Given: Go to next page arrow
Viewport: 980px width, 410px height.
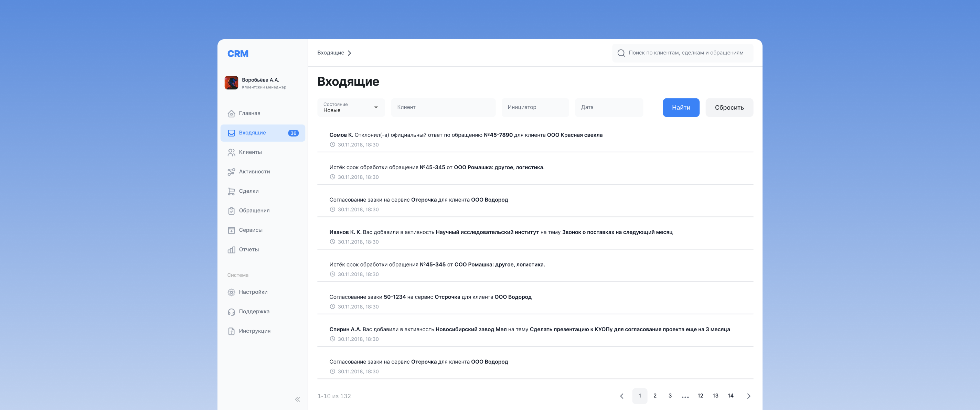Looking at the screenshot, I should coord(748,396).
